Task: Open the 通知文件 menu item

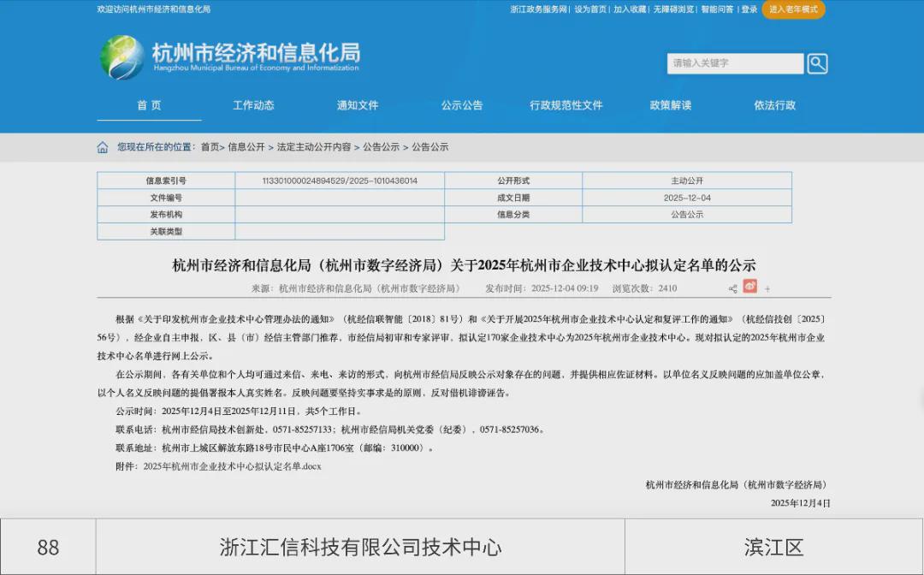Action: coord(358,105)
